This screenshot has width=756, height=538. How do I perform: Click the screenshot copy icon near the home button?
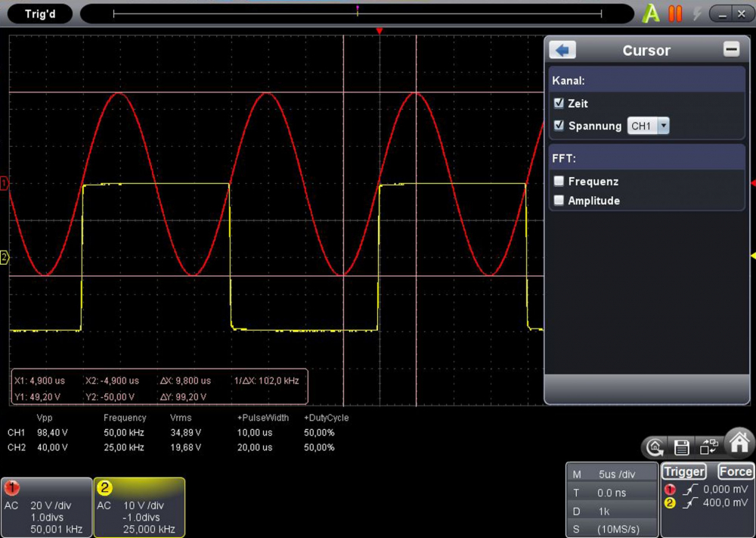(705, 447)
